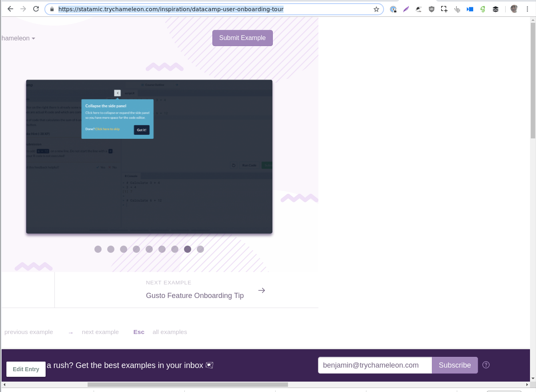Bookmark this page with the star
Viewport: 536px width, 392px height.
tap(376, 9)
